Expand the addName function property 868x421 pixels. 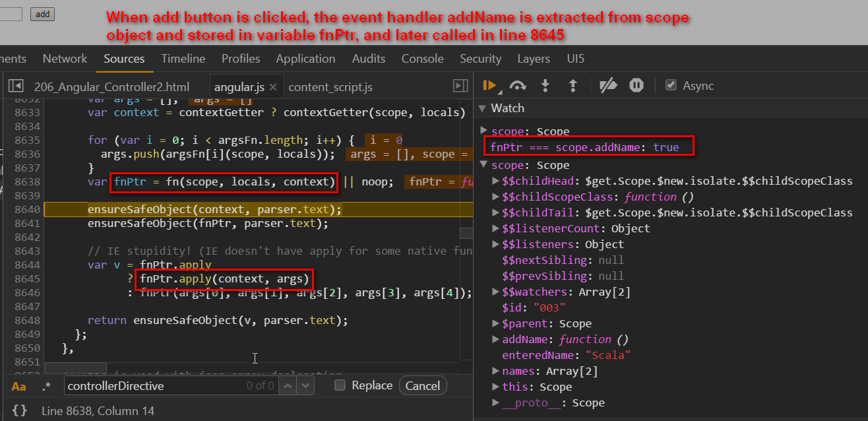(496, 339)
